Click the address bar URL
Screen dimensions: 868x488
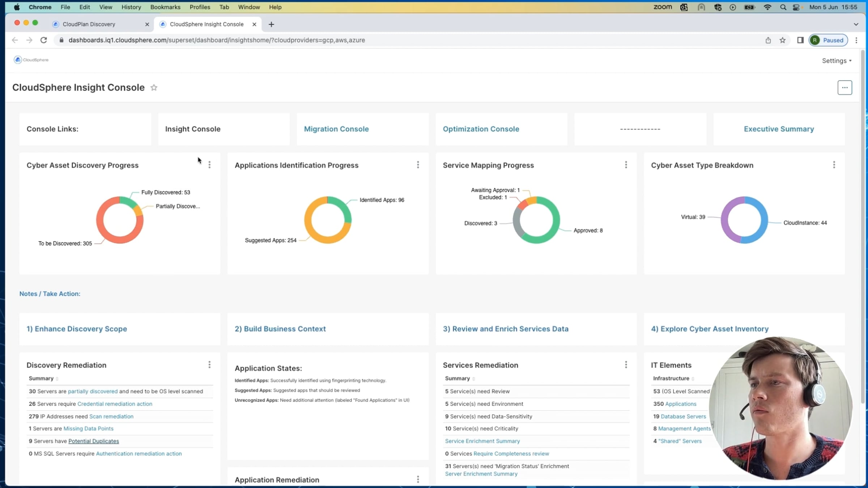pos(216,40)
